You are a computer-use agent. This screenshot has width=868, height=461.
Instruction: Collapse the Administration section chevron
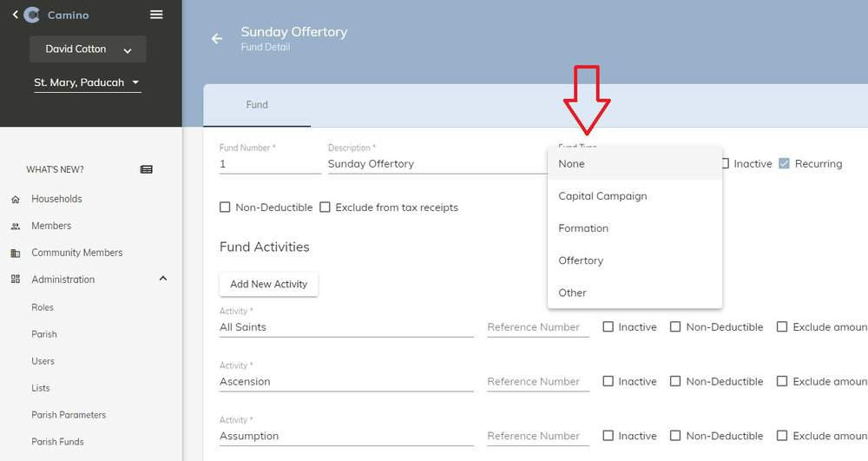(x=163, y=279)
